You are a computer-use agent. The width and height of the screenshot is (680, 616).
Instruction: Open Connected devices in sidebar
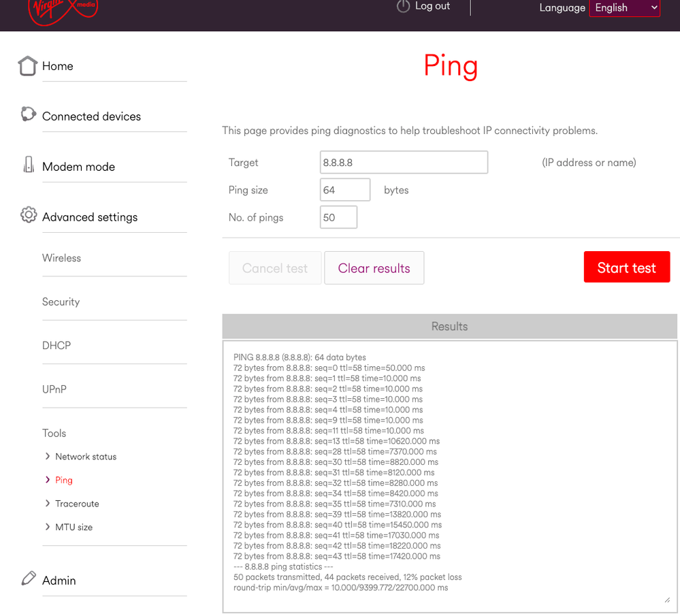(91, 116)
